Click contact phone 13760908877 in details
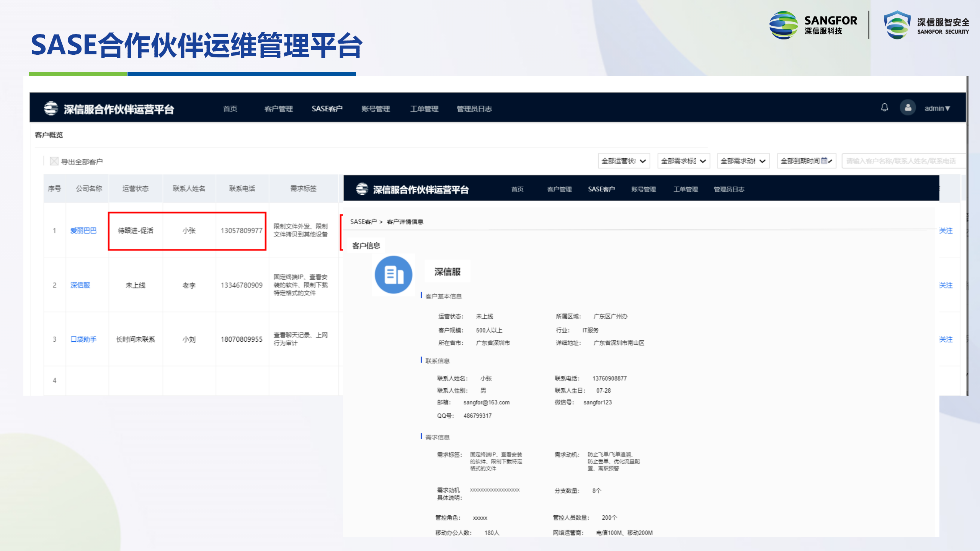The height and width of the screenshot is (551, 980). pos(609,378)
